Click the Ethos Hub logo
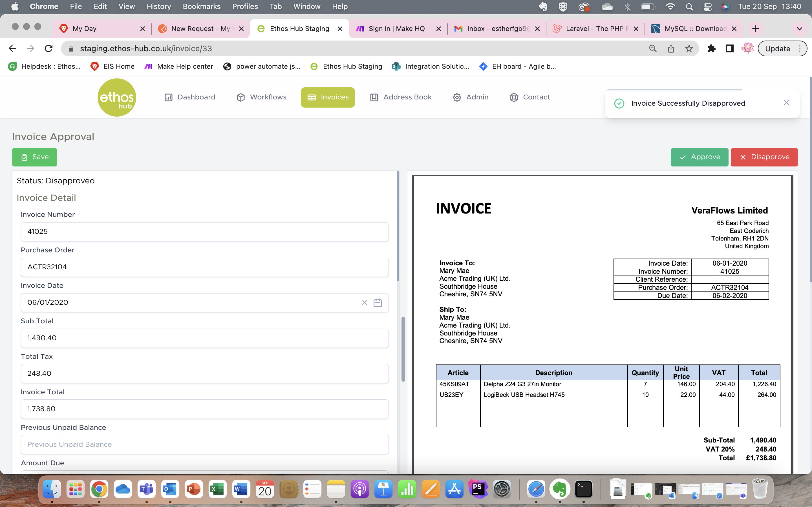 [116, 97]
